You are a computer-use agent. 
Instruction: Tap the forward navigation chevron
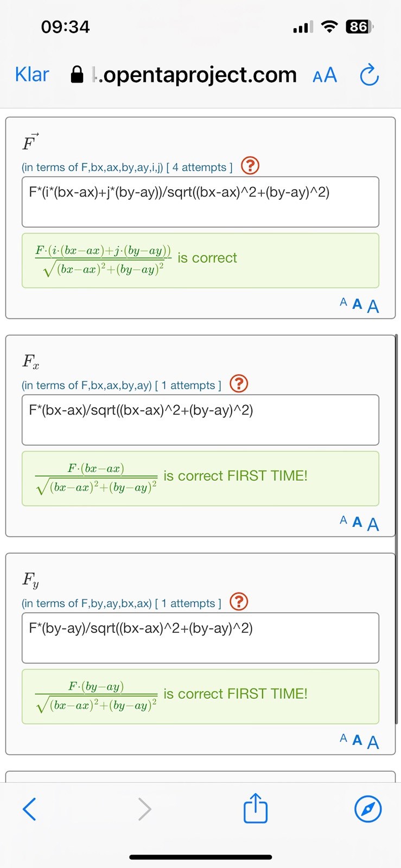pos(144,809)
